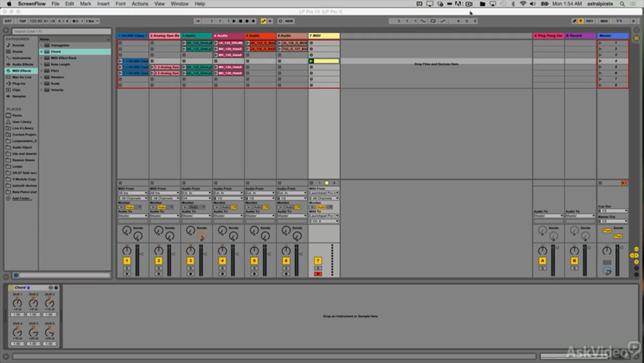Click the EXT sync button
The width and height of the screenshot is (644, 363).
click(x=8, y=21)
